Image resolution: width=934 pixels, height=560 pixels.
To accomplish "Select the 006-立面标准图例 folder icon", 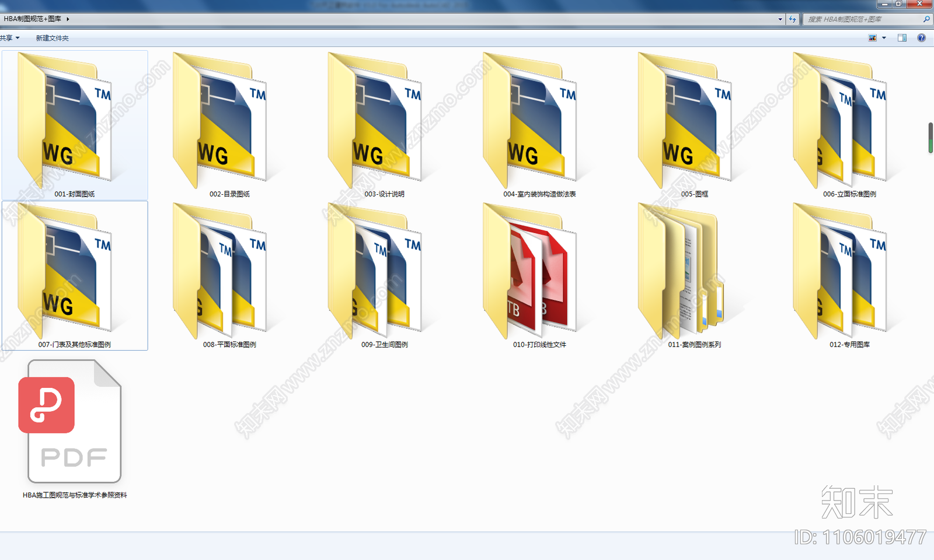I will (x=840, y=120).
